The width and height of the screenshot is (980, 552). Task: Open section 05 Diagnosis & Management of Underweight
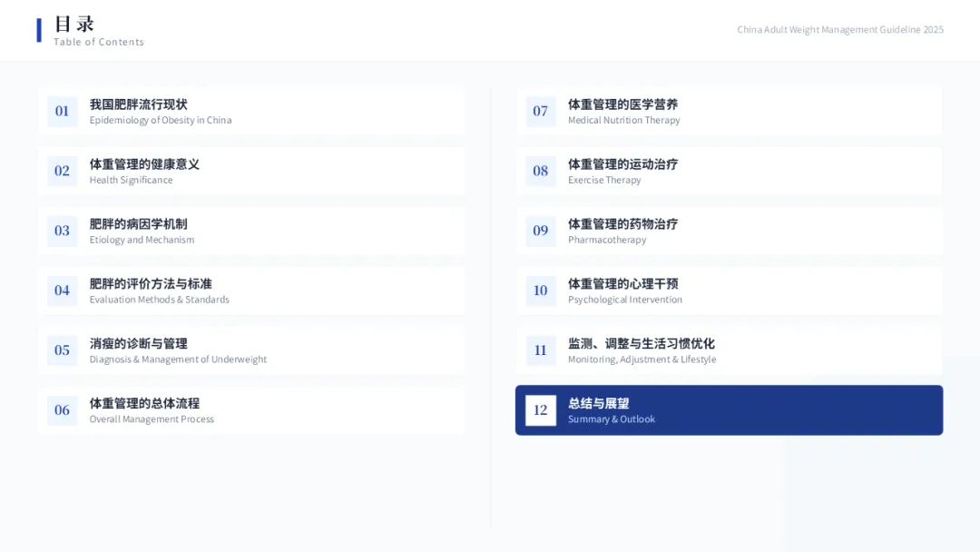[251, 350]
